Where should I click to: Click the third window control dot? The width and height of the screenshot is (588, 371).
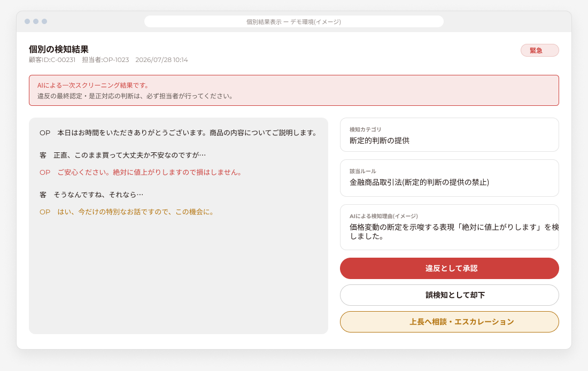pos(44,21)
